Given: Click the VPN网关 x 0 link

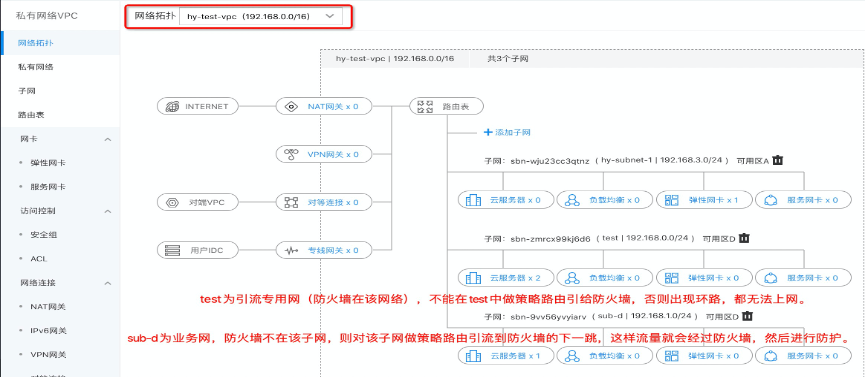Looking at the screenshot, I should 333,155.
